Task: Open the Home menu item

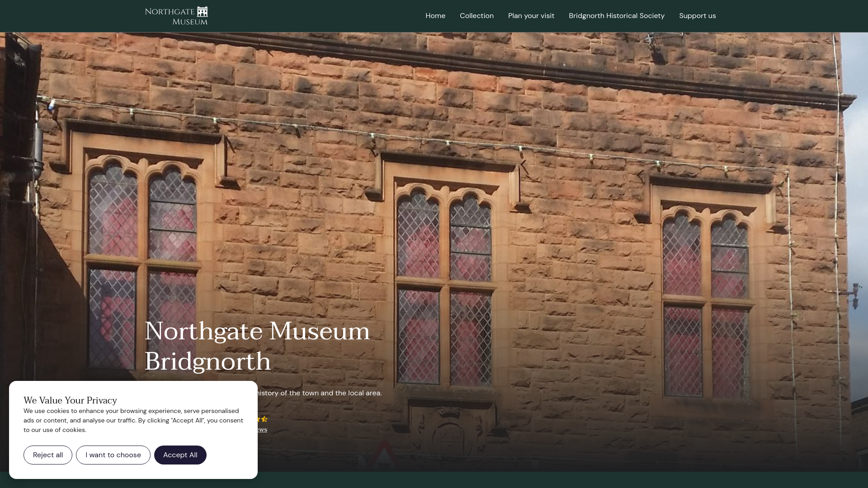Action: tap(435, 16)
